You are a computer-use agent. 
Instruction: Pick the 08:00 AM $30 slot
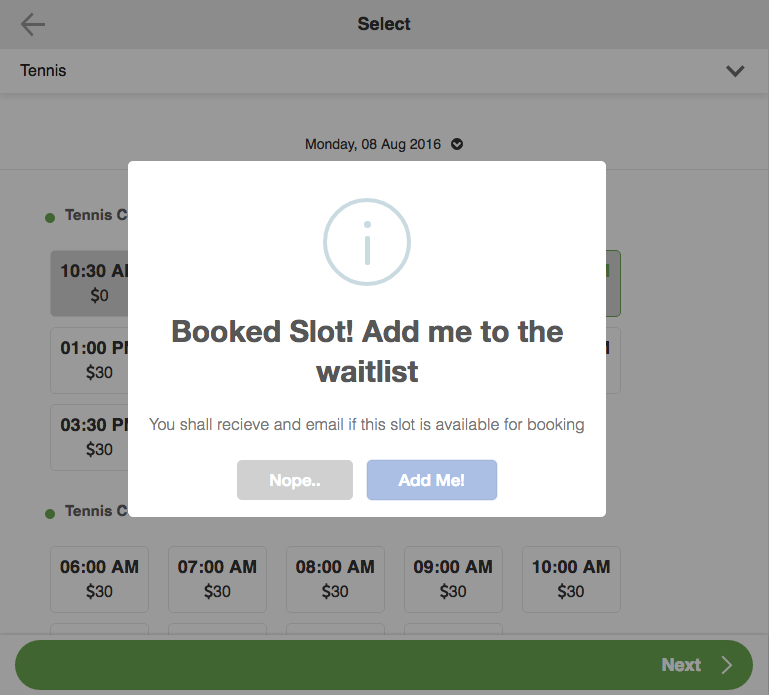pyautogui.click(x=335, y=578)
